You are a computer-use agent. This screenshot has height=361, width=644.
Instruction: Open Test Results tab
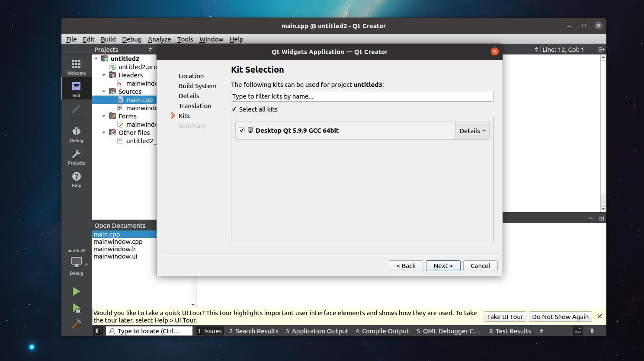(510, 331)
